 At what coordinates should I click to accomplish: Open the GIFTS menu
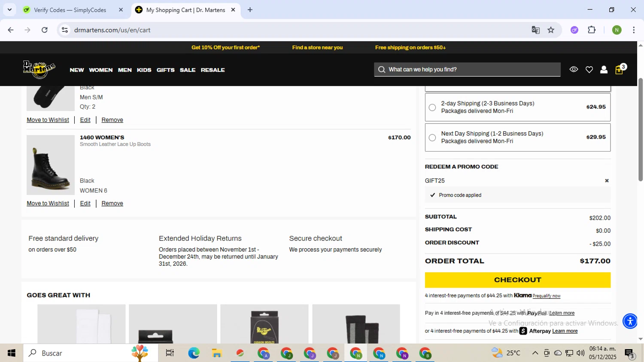(166, 70)
